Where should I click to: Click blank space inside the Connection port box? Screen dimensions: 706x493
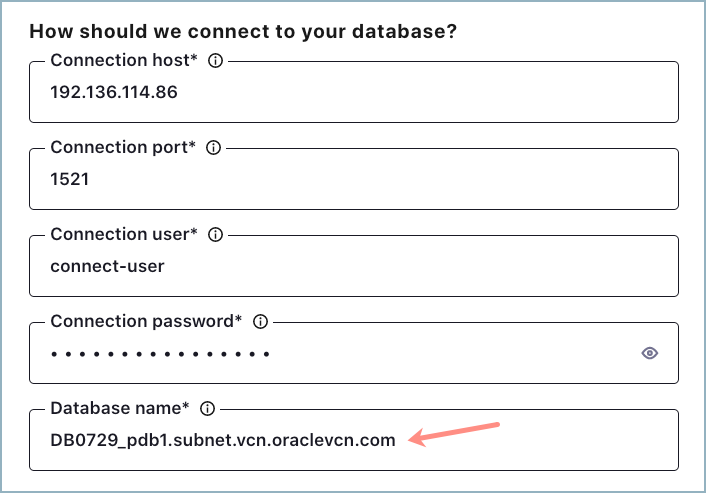click(x=400, y=180)
